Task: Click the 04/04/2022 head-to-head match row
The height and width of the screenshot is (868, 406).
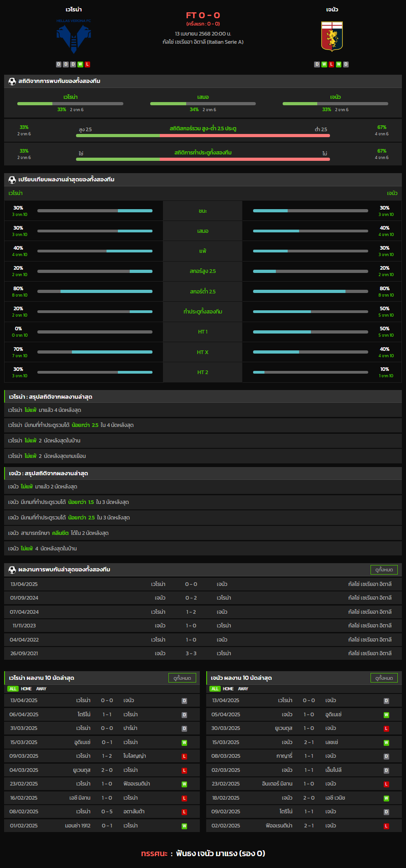Action: pyautogui.click(x=203, y=640)
